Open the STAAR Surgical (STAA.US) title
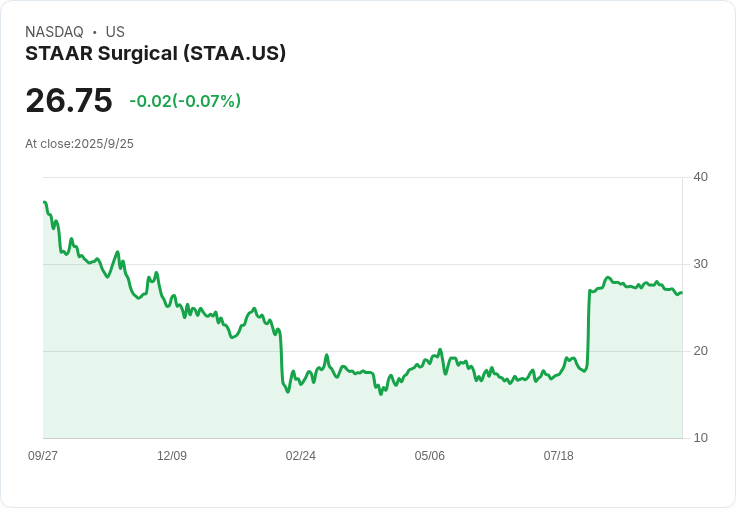 155,53
